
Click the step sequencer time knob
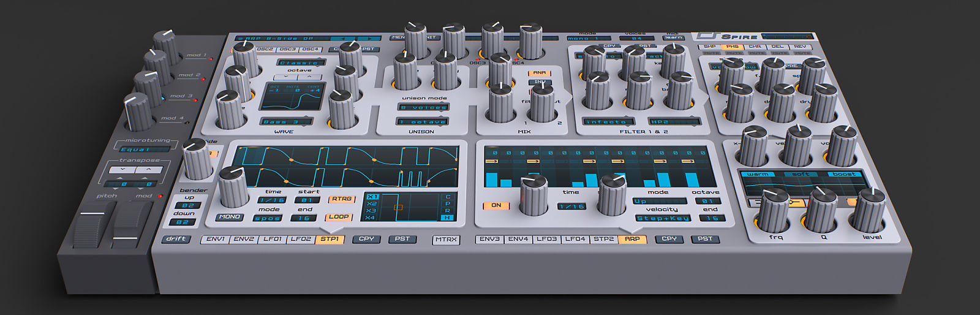233,186
